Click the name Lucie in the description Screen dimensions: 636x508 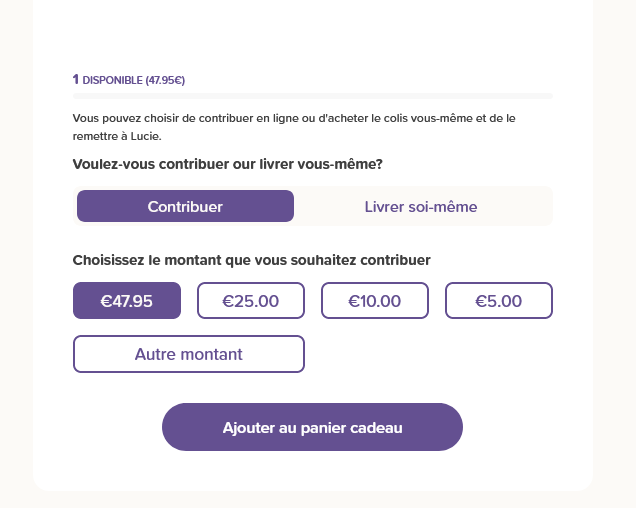pos(146,136)
